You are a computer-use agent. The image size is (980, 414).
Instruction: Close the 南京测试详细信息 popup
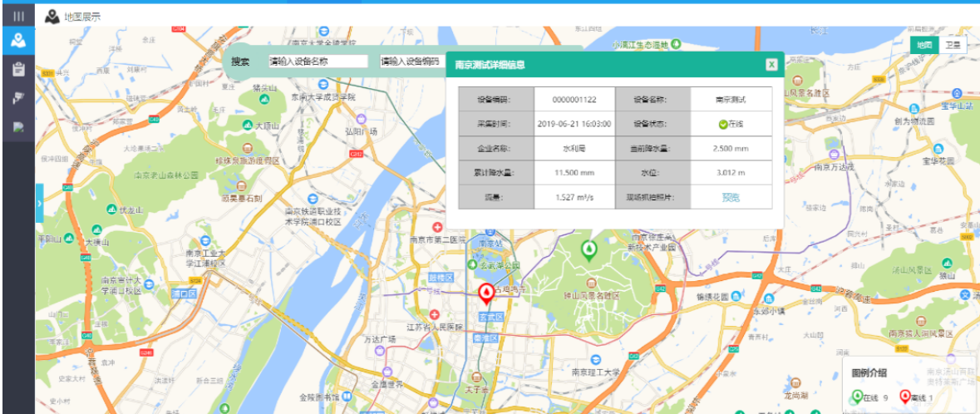(x=771, y=64)
